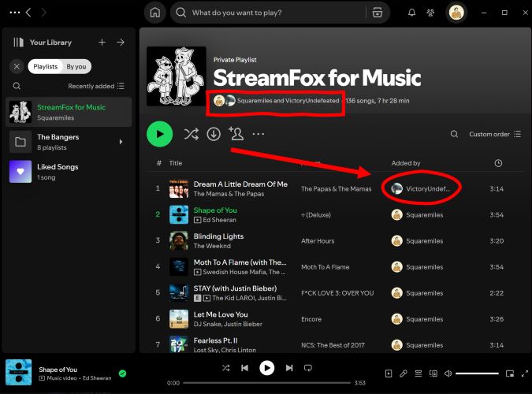Open Friend Activity icon
Screen dimensions: 532x394
(430, 13)
